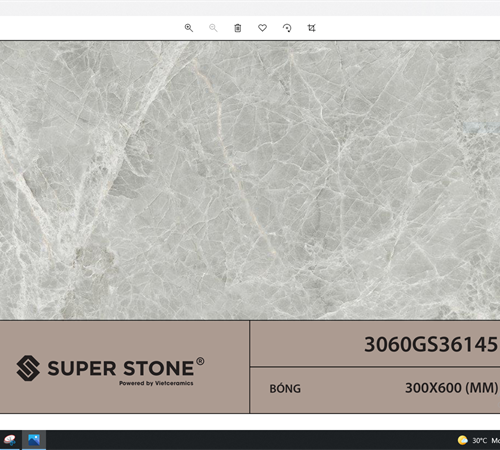Open the Photos app in the taskbar
This screenshot has width=500, height=450.
[x=34, y=440]
